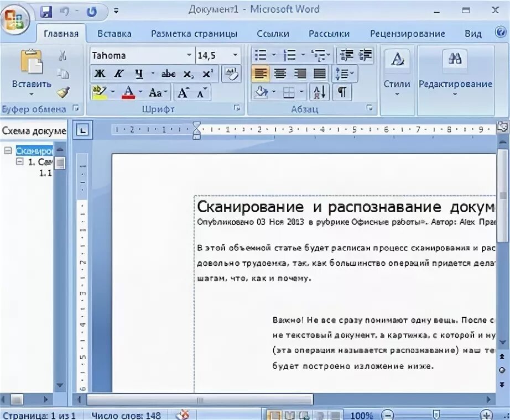Redo the action in Quick Access toolbar
This screenshot has width=510, height=420.
coord(92,12)
